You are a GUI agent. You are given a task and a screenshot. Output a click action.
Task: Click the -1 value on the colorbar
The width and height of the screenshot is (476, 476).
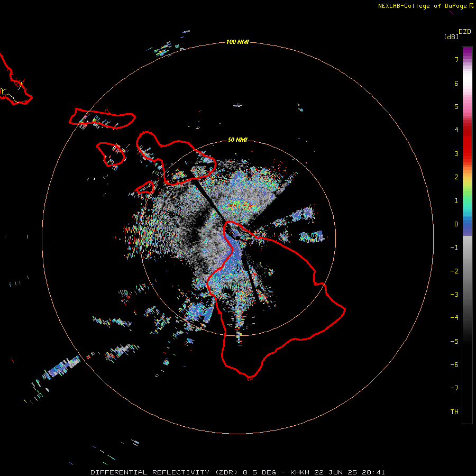click(454, 248)
